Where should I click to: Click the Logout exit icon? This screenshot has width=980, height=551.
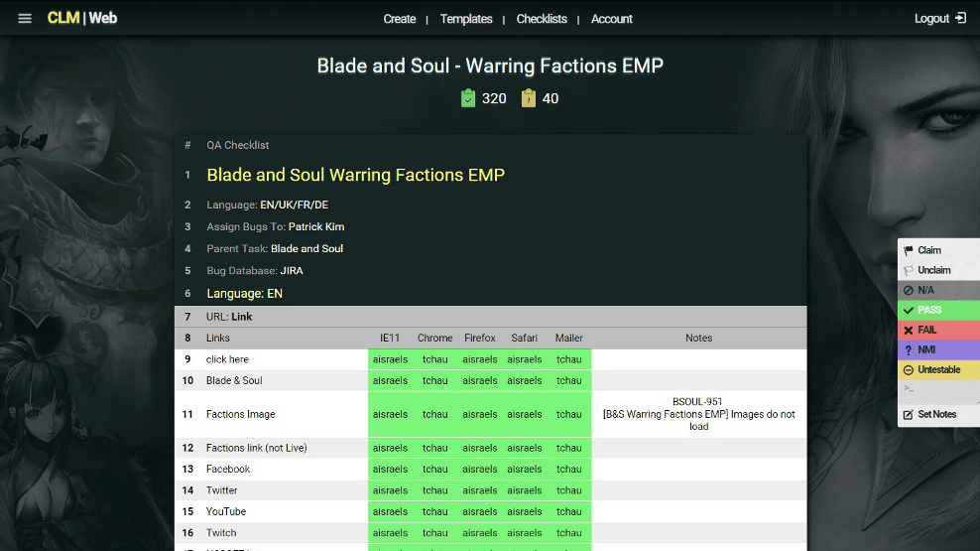pos(960,18)
